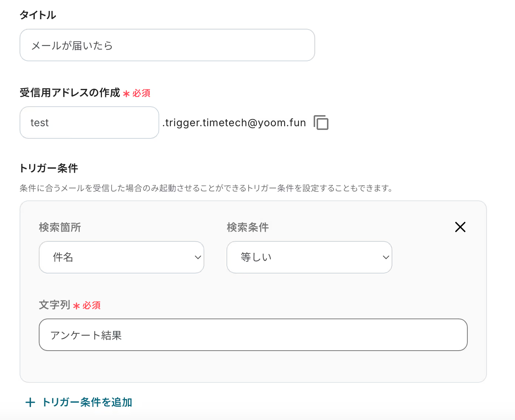Focus the タイトル field containing メールが届いたら
This screenshot has width=515, height=420.
pos(167,45)
